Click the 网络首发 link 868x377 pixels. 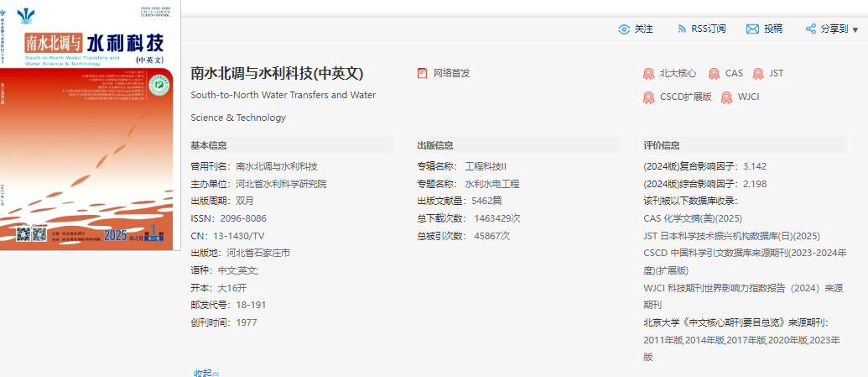pyautogui.click(x=452, y=73)
